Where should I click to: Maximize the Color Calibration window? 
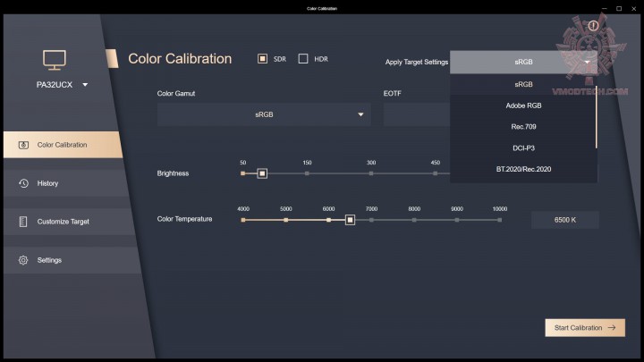(x=619, y=9)
